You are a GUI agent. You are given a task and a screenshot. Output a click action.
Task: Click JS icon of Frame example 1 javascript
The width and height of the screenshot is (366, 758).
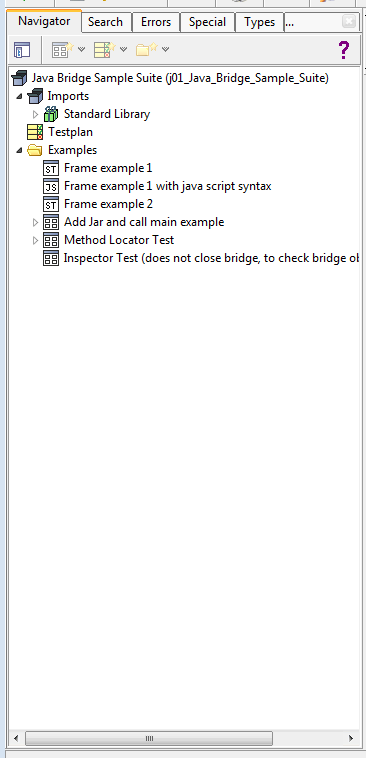click(x=51, y=186)
